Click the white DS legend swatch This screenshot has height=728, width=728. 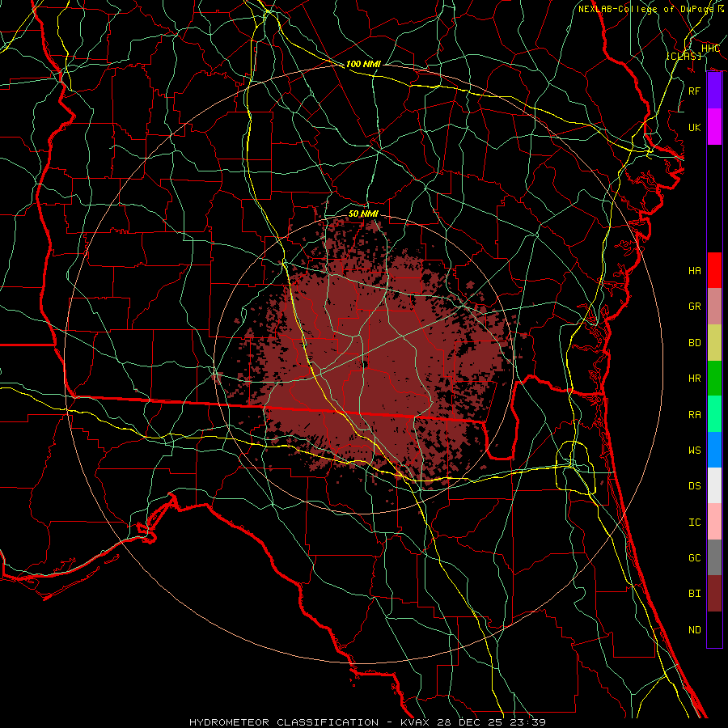(714, 485)
